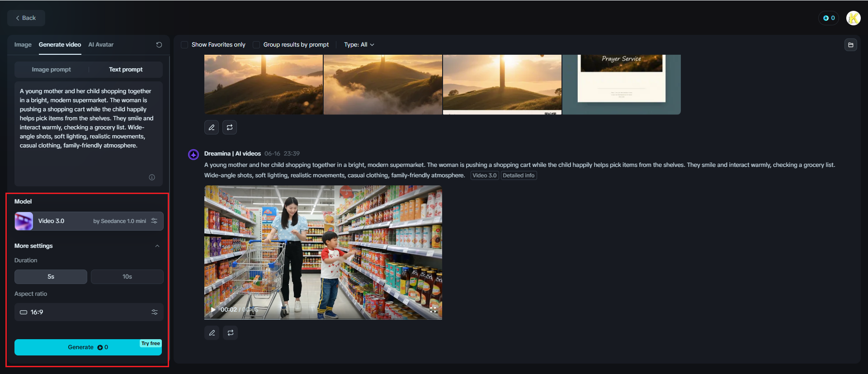Viewport: 868px width, 374px height.
Task: Click the Model section label
Action: pos(23,202)
